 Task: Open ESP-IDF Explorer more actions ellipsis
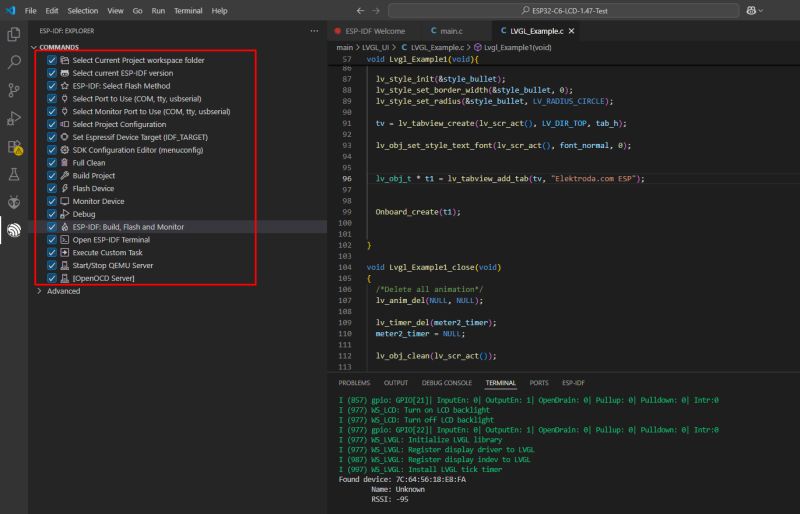pos(314,31)
